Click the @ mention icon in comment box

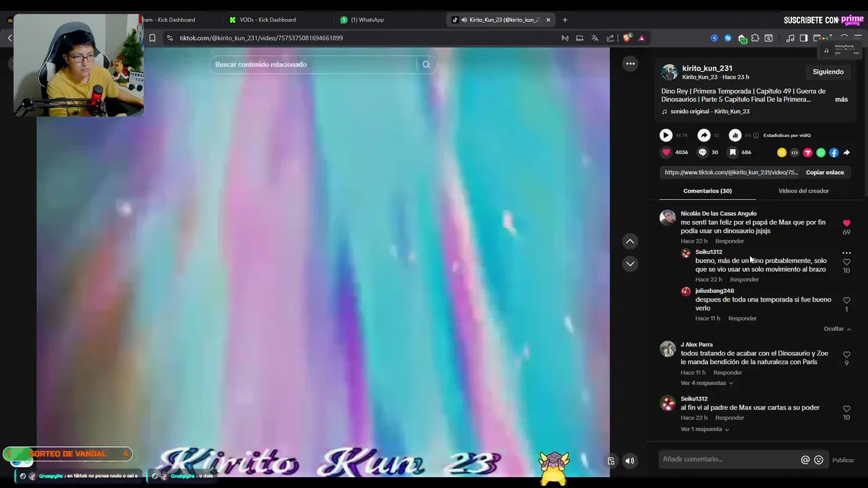coord(805,460)
